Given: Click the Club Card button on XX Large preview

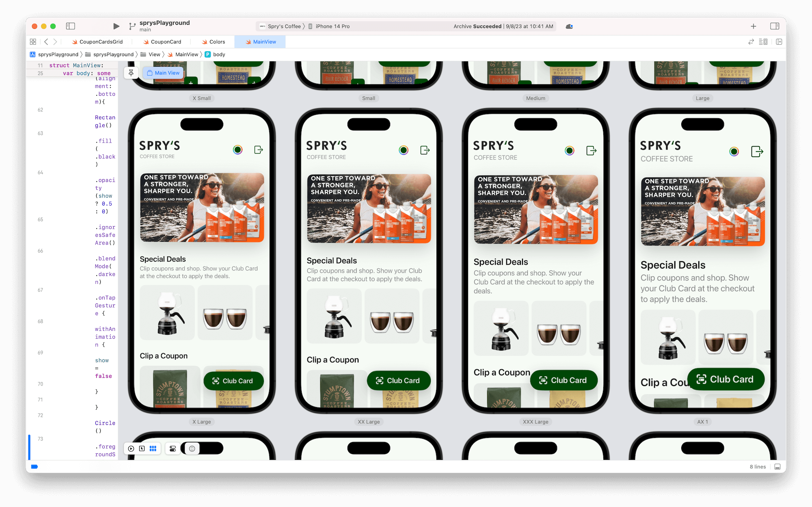Looking at the screenshot, I should coord(397,380).
